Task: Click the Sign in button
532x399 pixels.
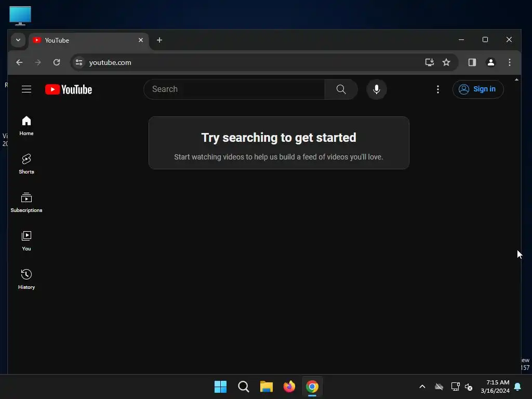Action: point(478,89)
